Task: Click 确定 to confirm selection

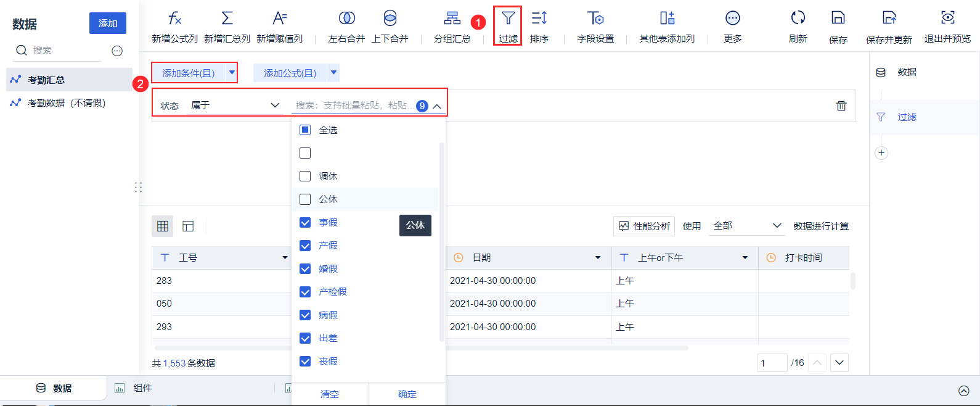Action: click(407, 394)
